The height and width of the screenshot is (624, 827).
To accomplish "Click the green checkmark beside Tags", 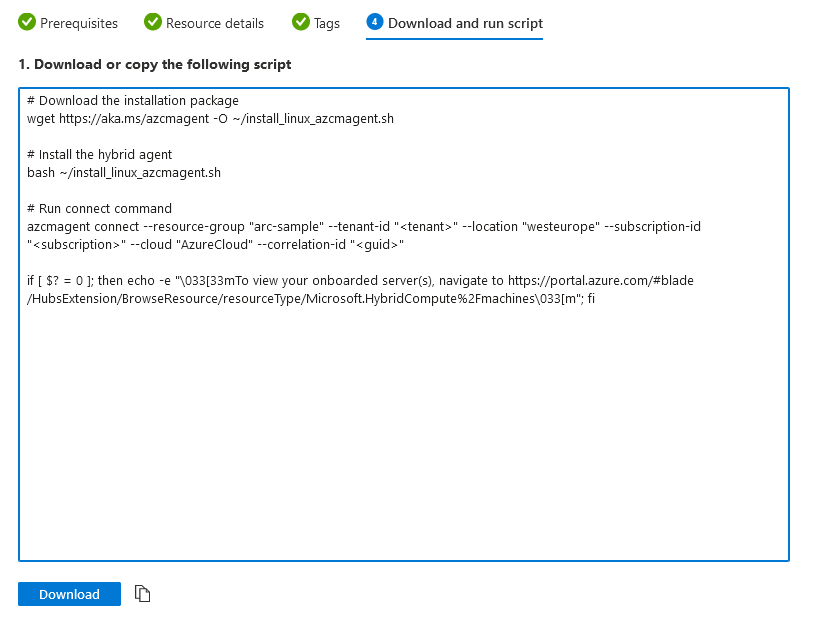I will pyautogui.click(x=301, y=22).
